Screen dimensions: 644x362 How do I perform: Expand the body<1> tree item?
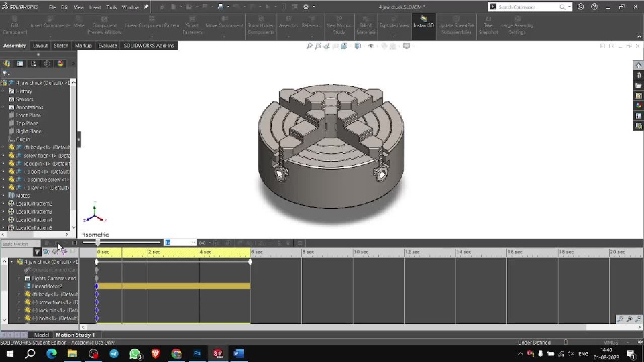(3, 147)
